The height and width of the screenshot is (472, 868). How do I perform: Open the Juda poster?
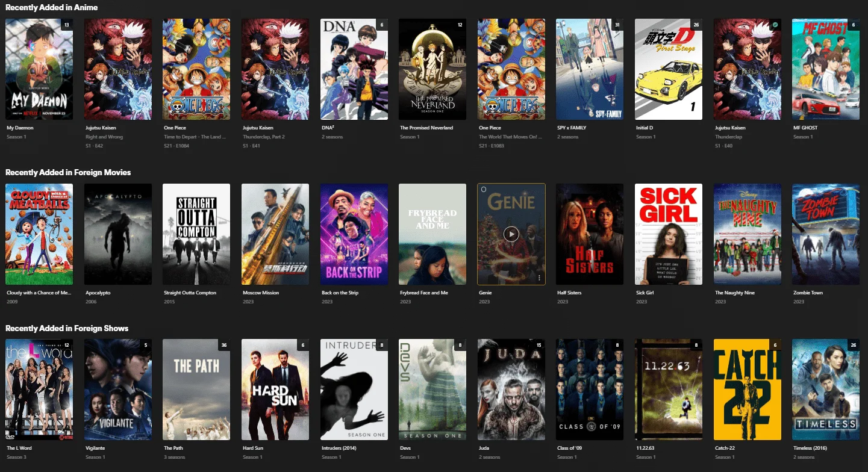(x=511, y=390)
